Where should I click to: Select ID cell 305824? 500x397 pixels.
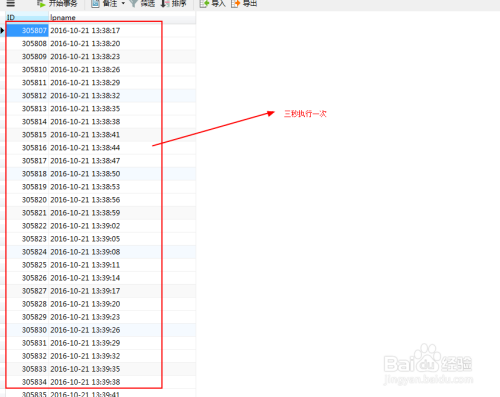(x=27, y=251)
